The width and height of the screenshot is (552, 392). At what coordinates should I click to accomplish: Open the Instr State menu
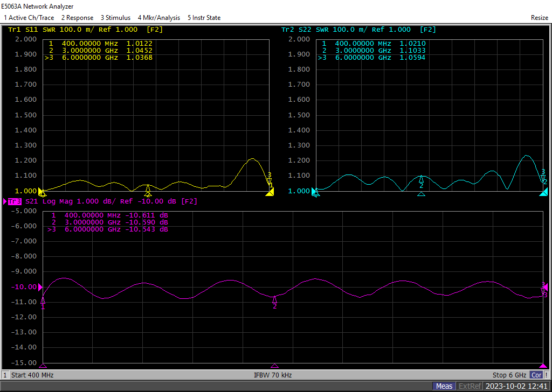(x=204, y=18)
